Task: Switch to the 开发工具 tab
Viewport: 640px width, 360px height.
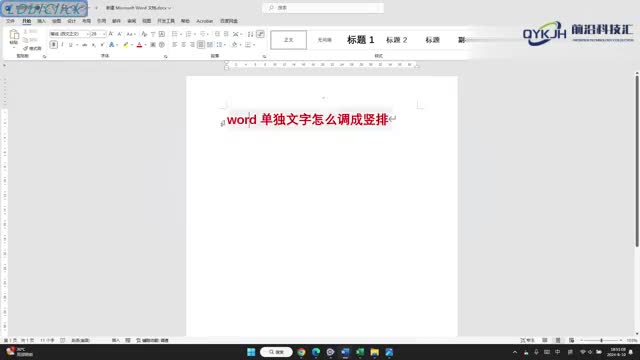Action: [x=166, y=21]
